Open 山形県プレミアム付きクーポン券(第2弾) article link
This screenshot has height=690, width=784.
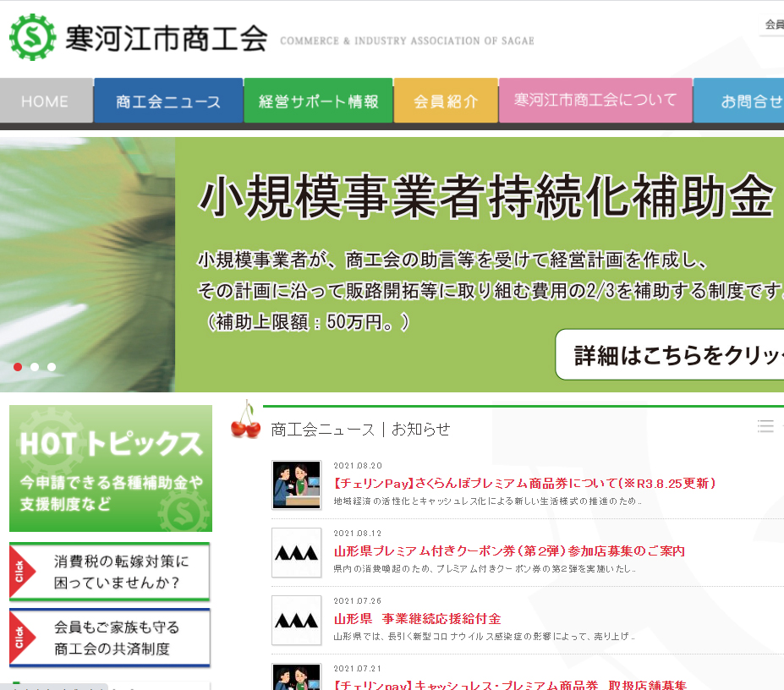point(509,551)
